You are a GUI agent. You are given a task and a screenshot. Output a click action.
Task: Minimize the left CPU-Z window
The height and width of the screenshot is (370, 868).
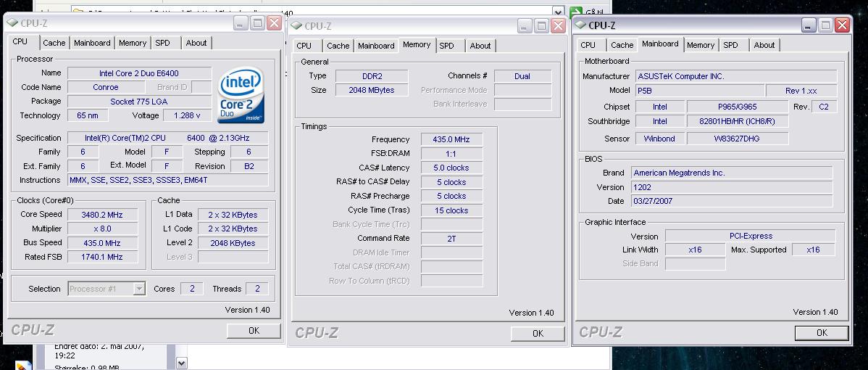point(241,22)
